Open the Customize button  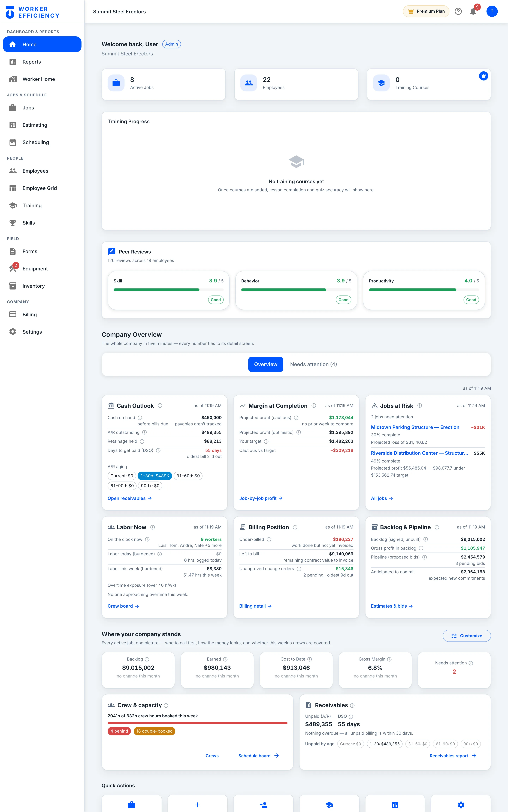point(467,635)
